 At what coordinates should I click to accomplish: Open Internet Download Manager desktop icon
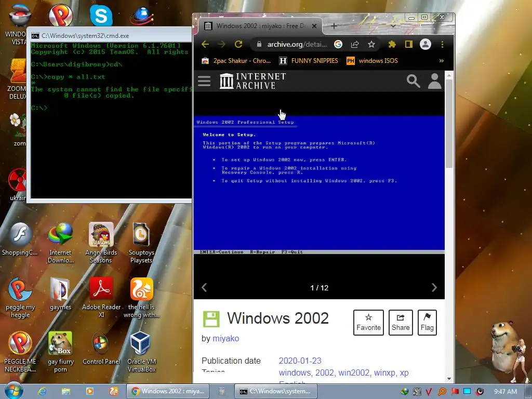pyautogui.click(x=60, y=243)
